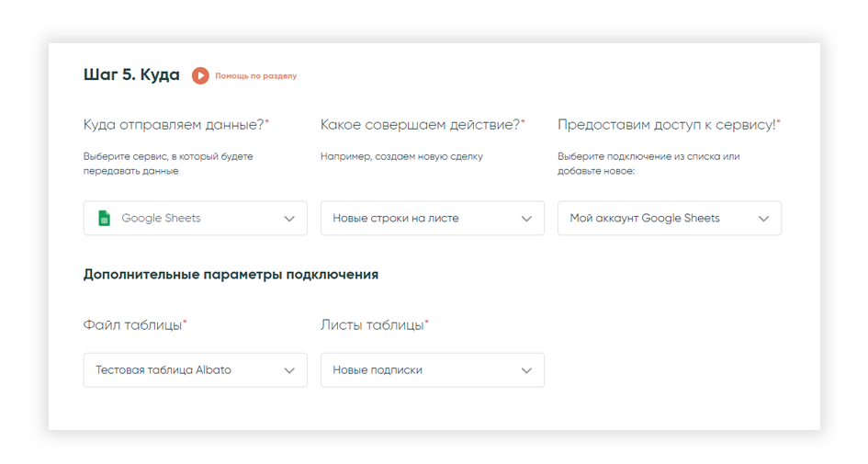Viewport: 868px width, 464px height.
Task: Open the "Помощь по разделу" link
Action: point(255,76)
